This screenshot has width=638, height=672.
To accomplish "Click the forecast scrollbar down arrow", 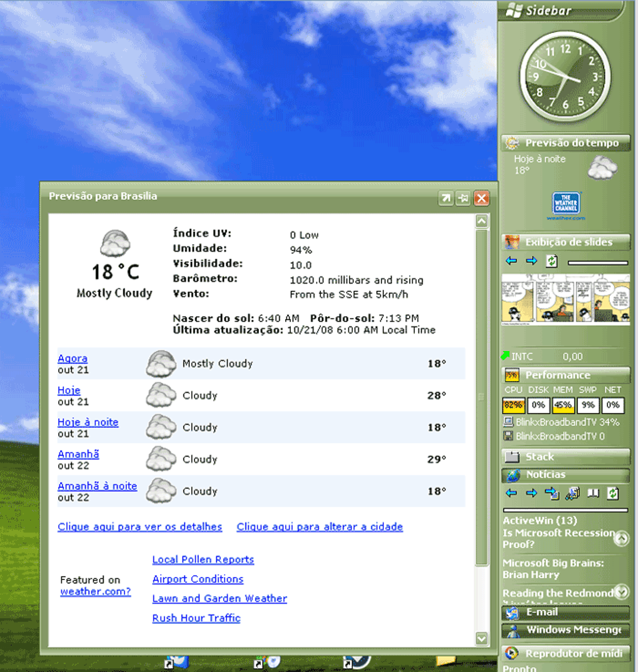I will click(482, 639).
